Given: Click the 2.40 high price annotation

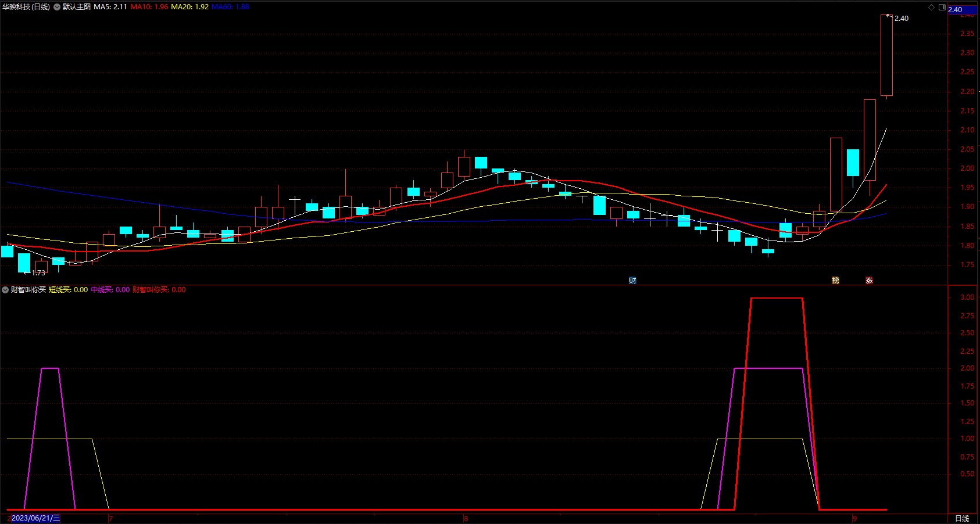Looking at the screenshot, I should point(902,18).
